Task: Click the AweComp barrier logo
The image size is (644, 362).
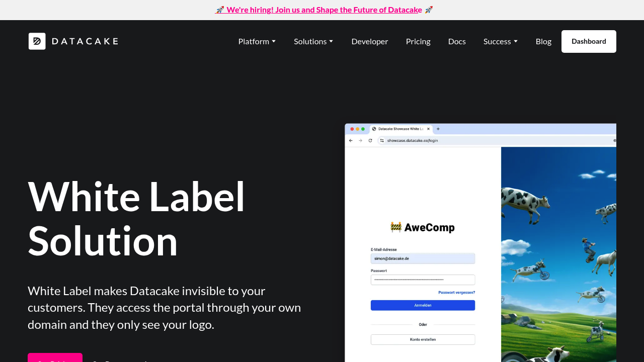Action: [x=396, y=227]
